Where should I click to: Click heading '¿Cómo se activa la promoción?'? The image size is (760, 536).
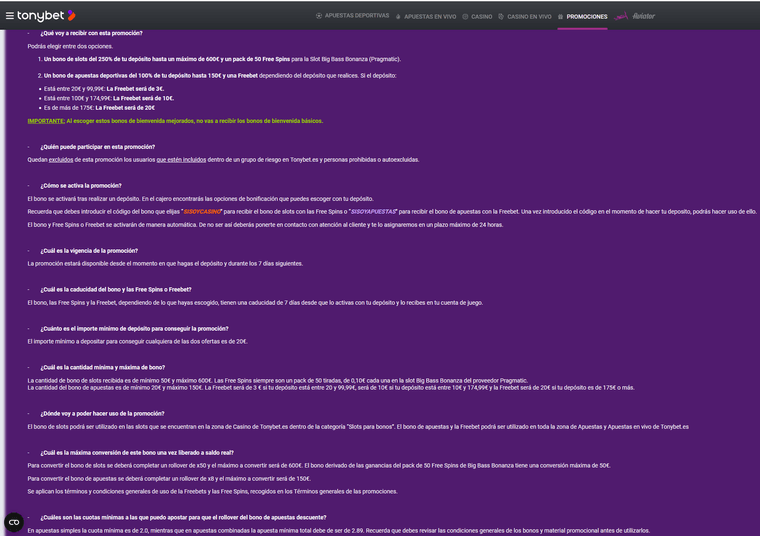(81, 186)
